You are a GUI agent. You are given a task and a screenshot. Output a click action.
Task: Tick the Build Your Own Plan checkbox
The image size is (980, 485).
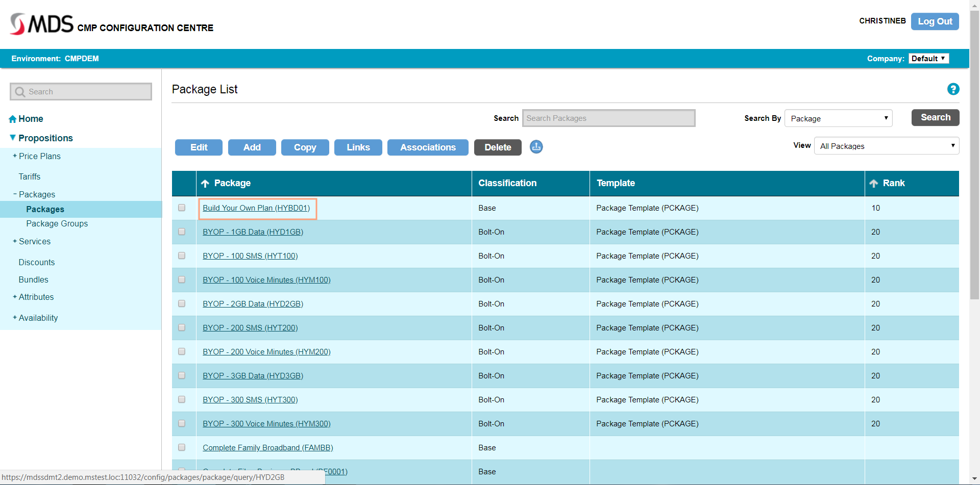(x=182, y=208)
